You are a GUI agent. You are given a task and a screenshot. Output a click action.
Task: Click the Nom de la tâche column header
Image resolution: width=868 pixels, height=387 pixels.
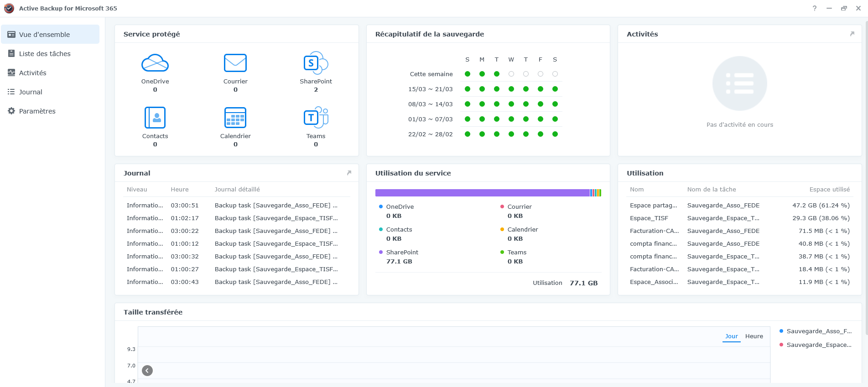pos(712,190)
